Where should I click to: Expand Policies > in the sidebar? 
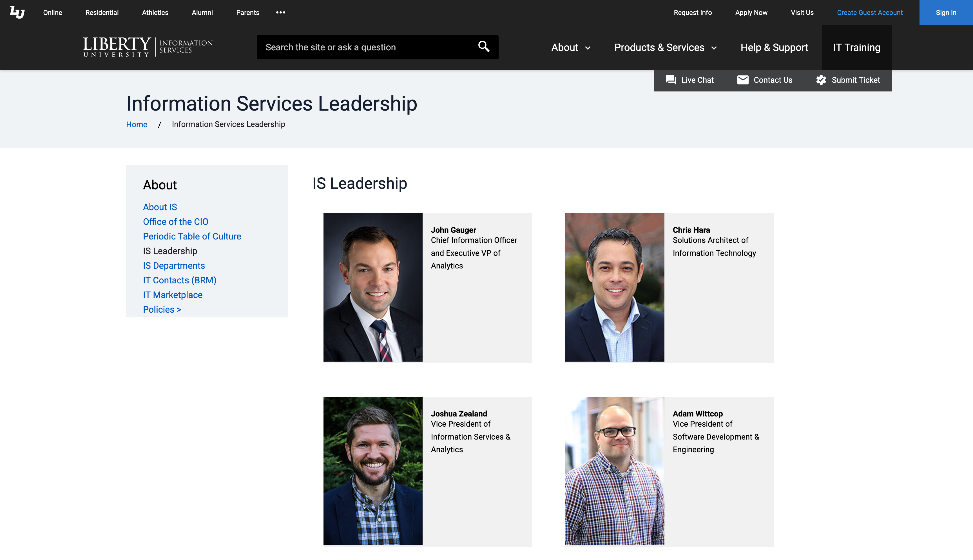[x=162, y=309]
